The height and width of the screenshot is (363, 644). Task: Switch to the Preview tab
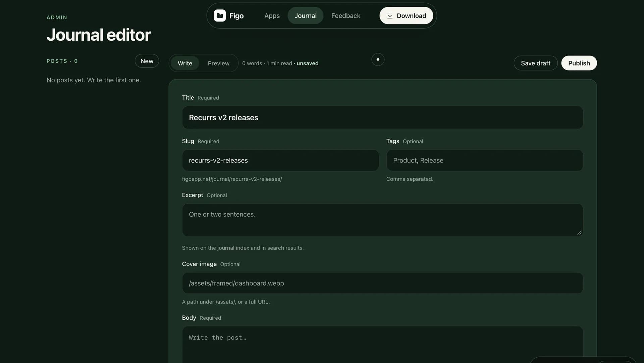(x=218, y=63)
